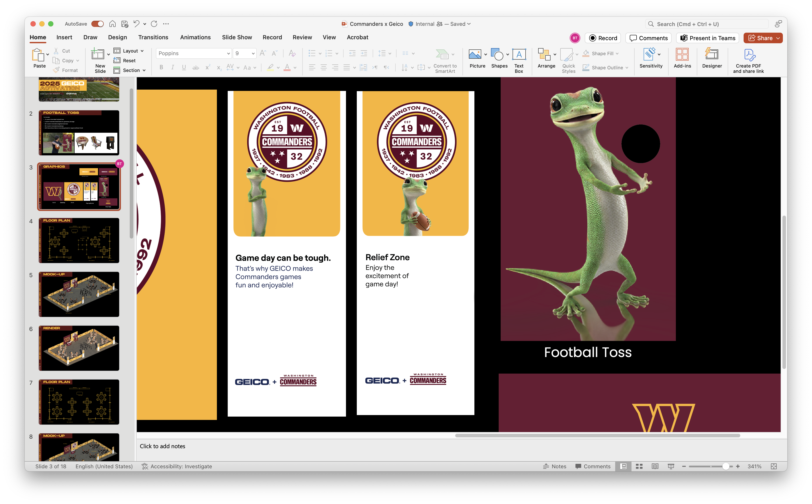Click the Format painter brush
812x504 pixels.
56,70
